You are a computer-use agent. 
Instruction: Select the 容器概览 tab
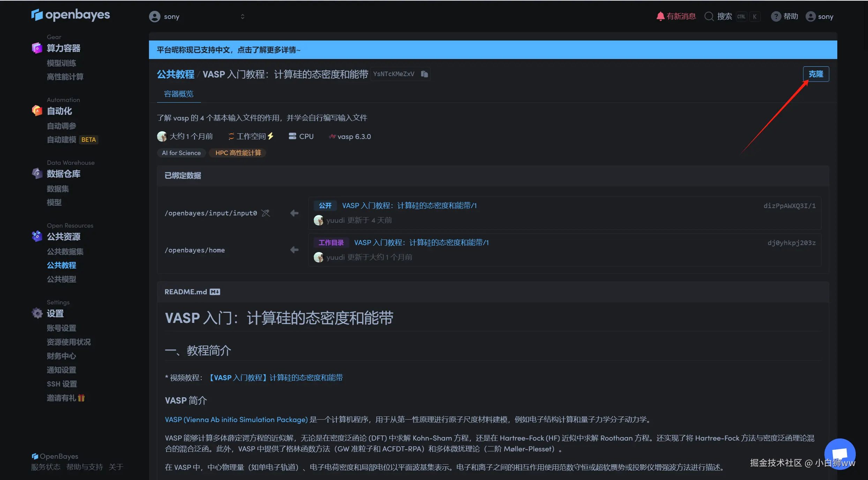[179, 94]
